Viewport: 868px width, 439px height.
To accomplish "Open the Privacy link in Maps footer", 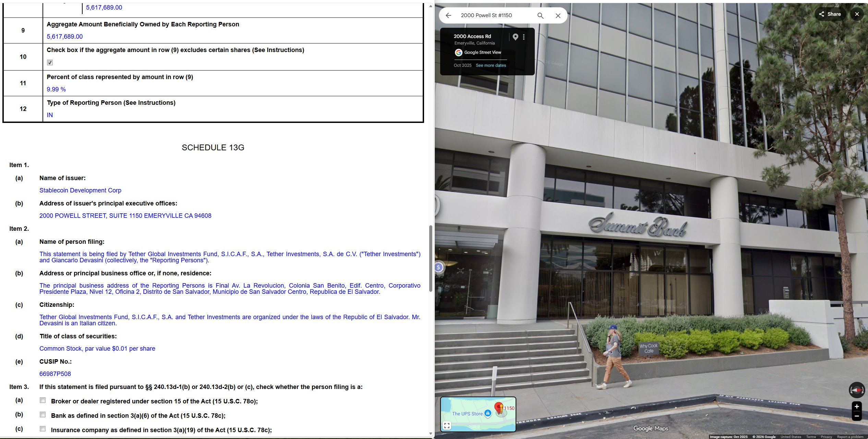I will click(x=826, y=437).
